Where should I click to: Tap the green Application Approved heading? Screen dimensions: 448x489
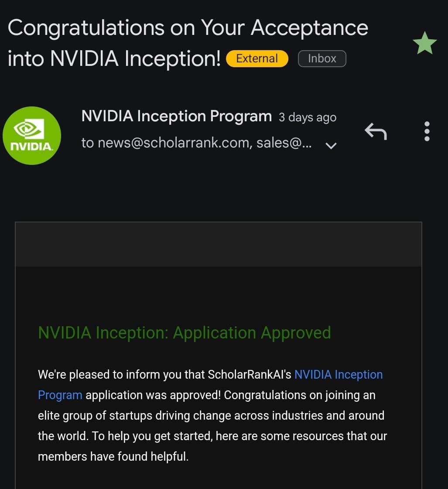(184, 333)
